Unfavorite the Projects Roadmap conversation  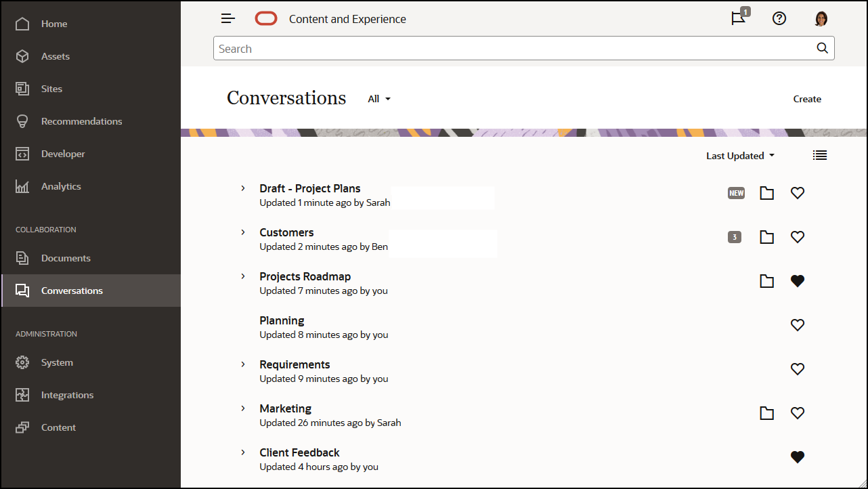click(798, 281)
